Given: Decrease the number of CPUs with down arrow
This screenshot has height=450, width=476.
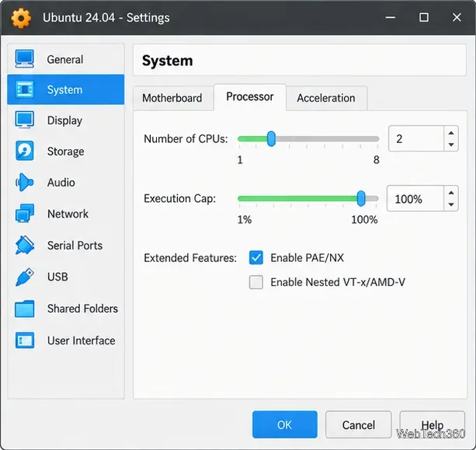Looking at the screenshot, I should click(x=451, y=145).
